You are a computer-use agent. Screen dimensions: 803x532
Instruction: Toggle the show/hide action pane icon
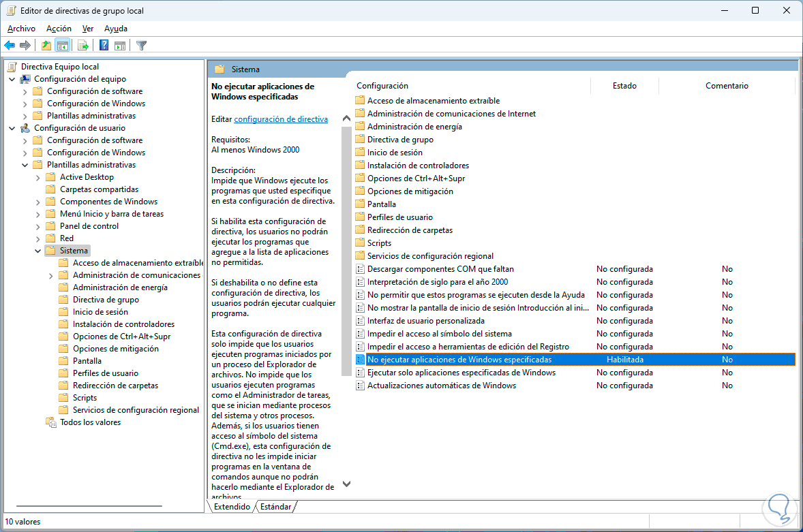pyautogui.click(x=120, y=46)
